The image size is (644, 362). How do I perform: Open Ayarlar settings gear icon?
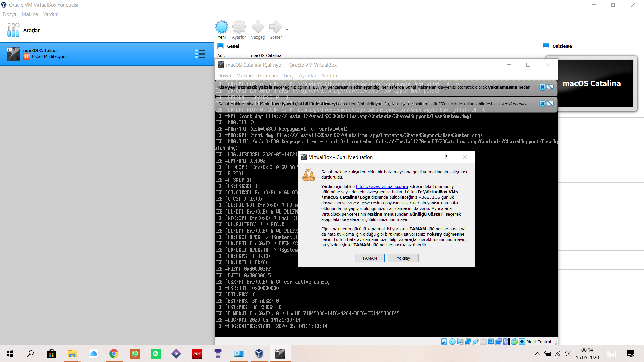[239, 27]
